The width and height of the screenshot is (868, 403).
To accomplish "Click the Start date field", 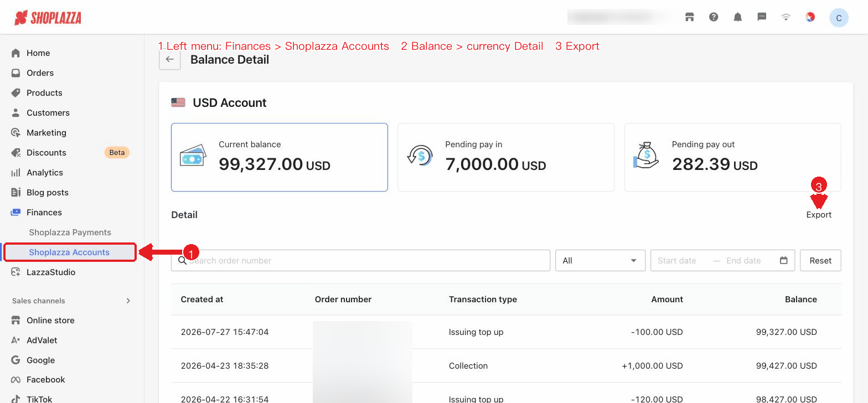I will (x=677, y=261).
